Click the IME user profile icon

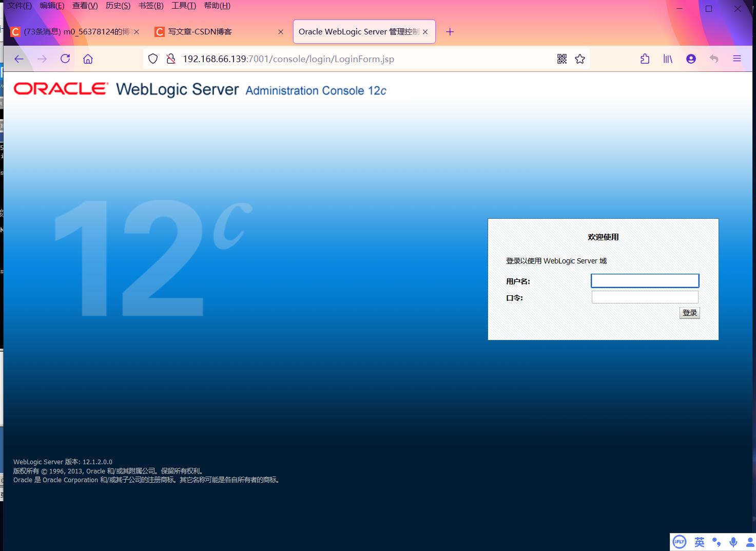click(750, 542)
